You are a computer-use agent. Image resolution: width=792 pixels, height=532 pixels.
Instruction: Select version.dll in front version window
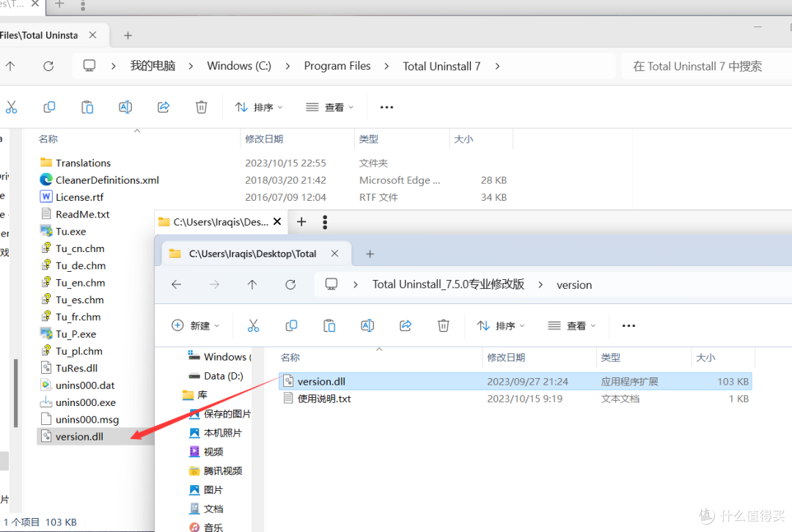pos(516,382)
